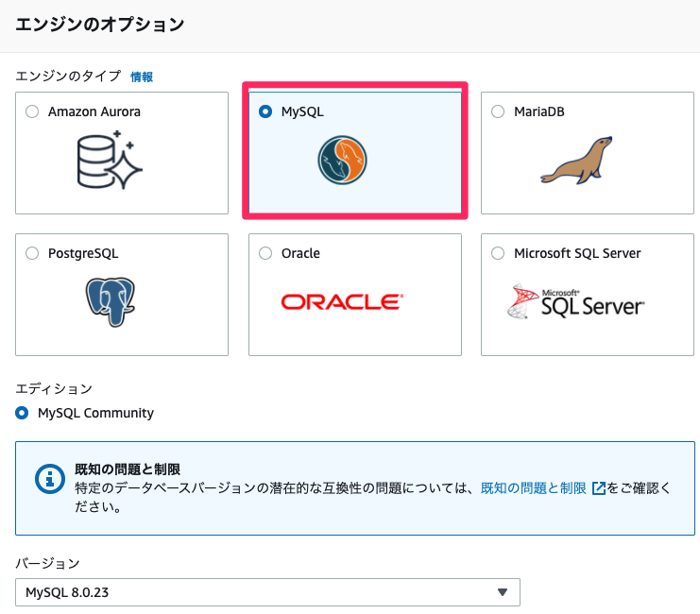Select the MySQL Community edition radio button
The height and width of the screenshot is (614, 700).
point(22,413)
